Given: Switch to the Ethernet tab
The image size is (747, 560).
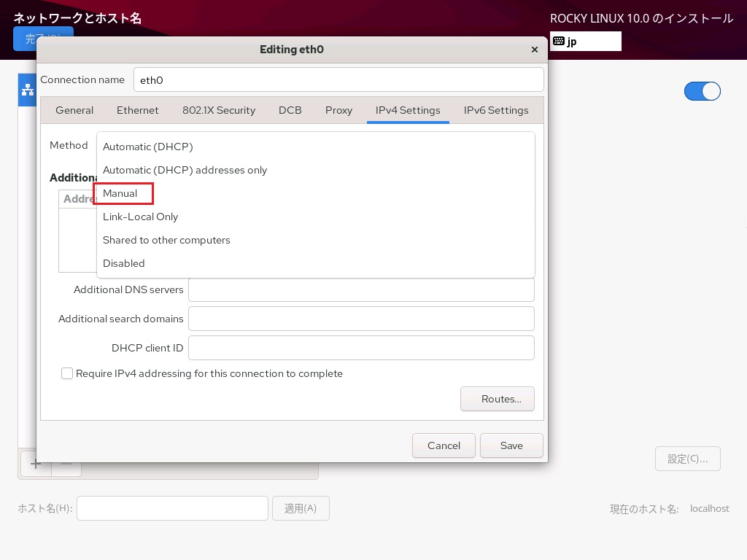Looking at the screenshot, I should [x=137, y=110].
